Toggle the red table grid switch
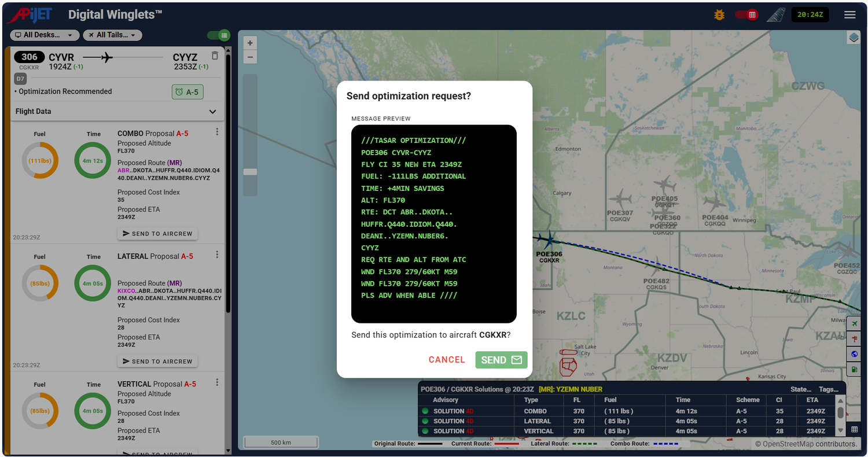 (746, 15)
